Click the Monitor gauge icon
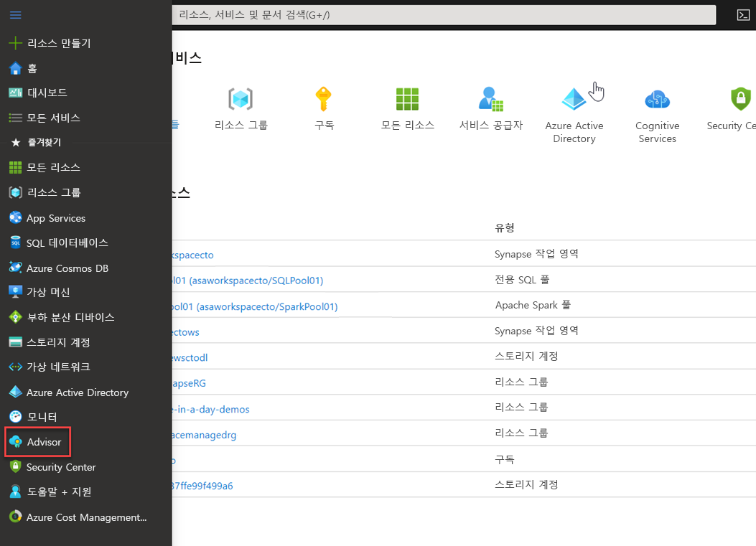 (x=15, y=416)
